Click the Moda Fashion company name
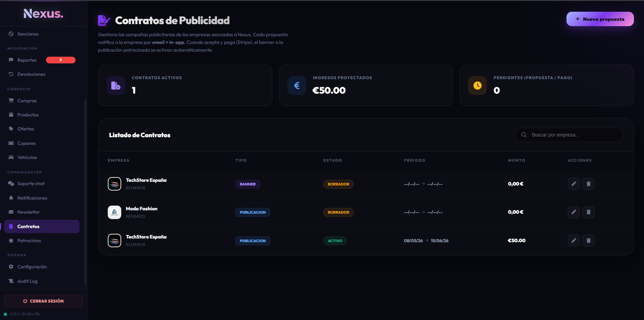This screenshot has height=320, width=644. pos(142,209)
